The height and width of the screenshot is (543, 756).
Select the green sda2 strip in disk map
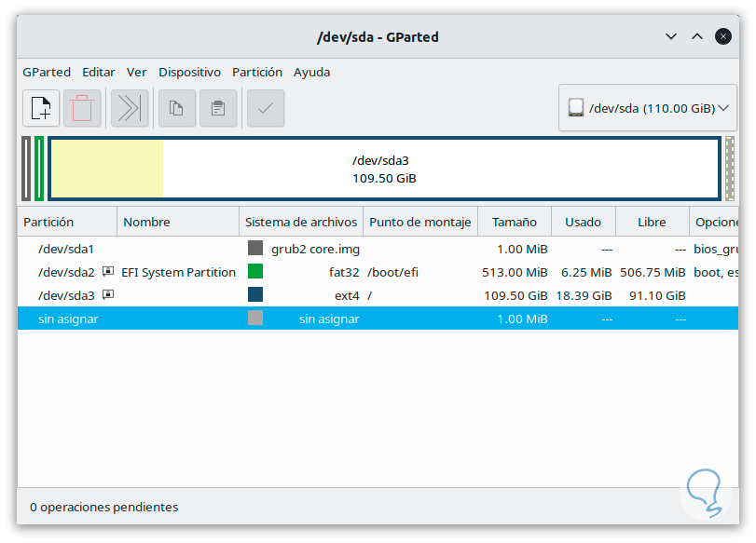pyautogui.click(x=39, y=169)
